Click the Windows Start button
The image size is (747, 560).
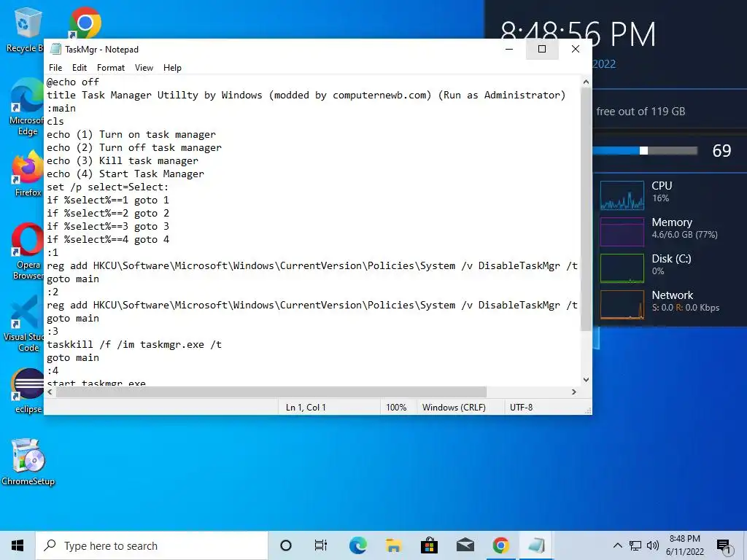pos(18,545)
